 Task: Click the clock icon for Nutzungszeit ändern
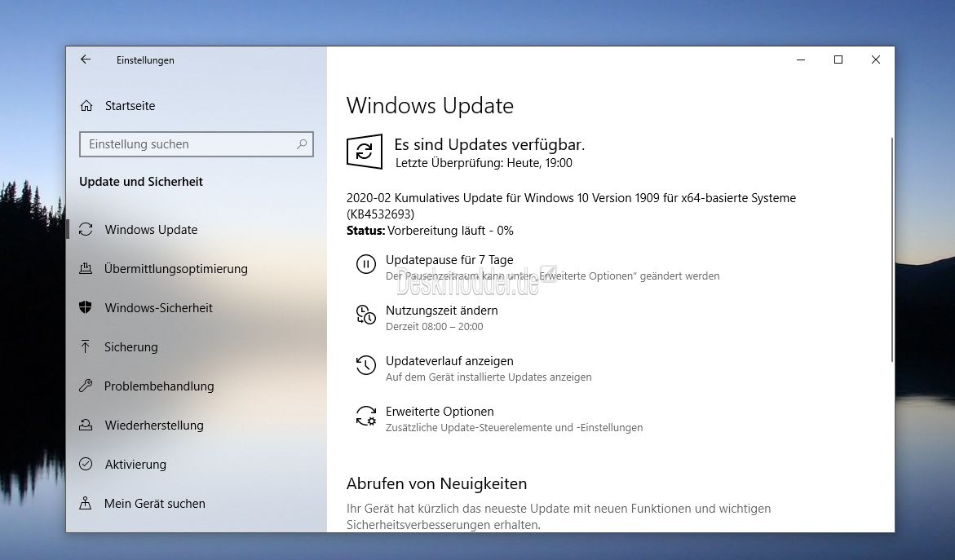click(x=365, y=315)
